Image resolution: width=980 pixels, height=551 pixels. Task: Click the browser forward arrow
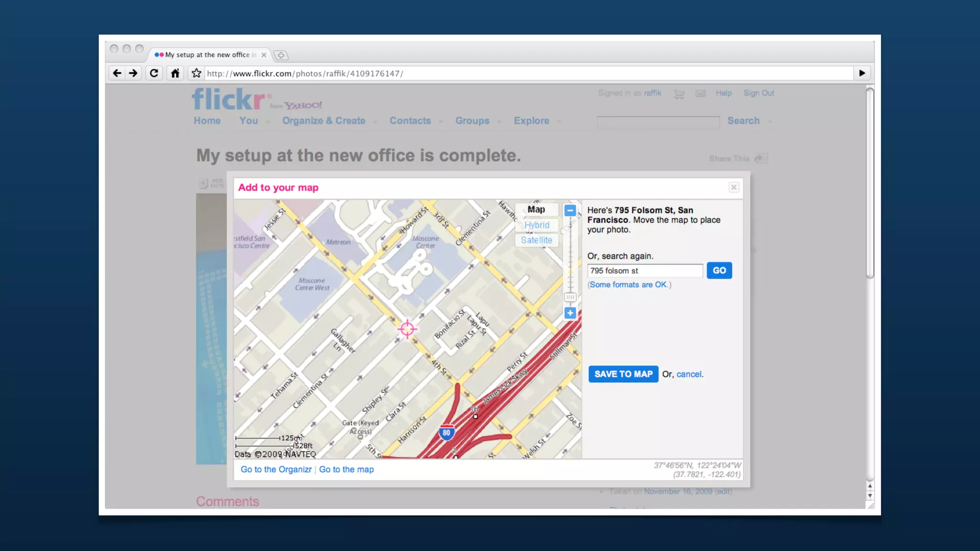point(134,73)
